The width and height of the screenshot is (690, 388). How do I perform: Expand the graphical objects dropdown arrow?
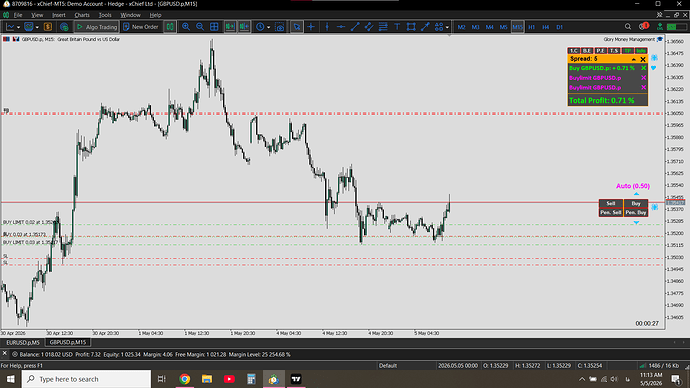point(447,27)
